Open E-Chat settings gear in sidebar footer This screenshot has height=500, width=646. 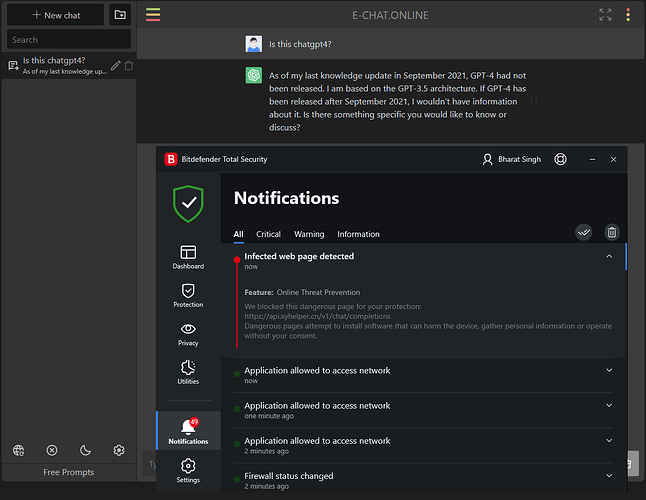119,450
